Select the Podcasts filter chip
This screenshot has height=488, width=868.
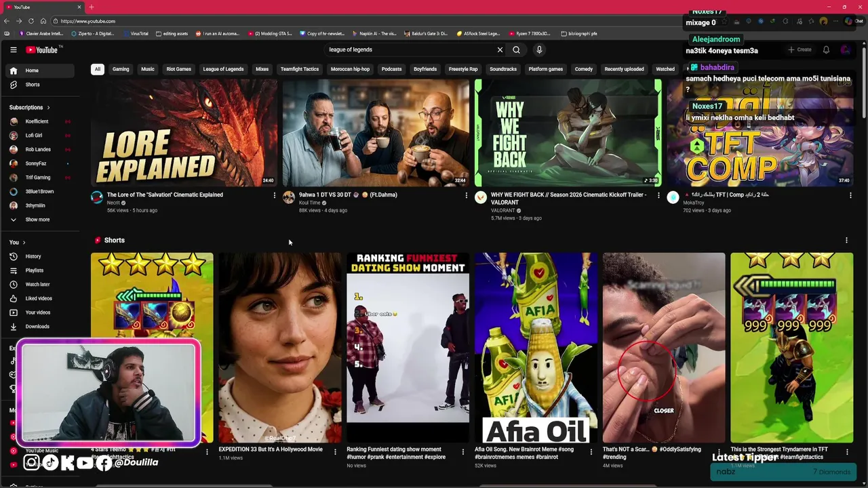391,69
